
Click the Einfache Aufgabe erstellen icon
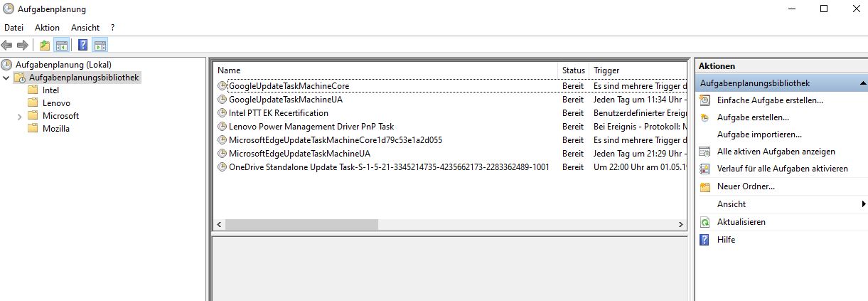coord(704,100)
